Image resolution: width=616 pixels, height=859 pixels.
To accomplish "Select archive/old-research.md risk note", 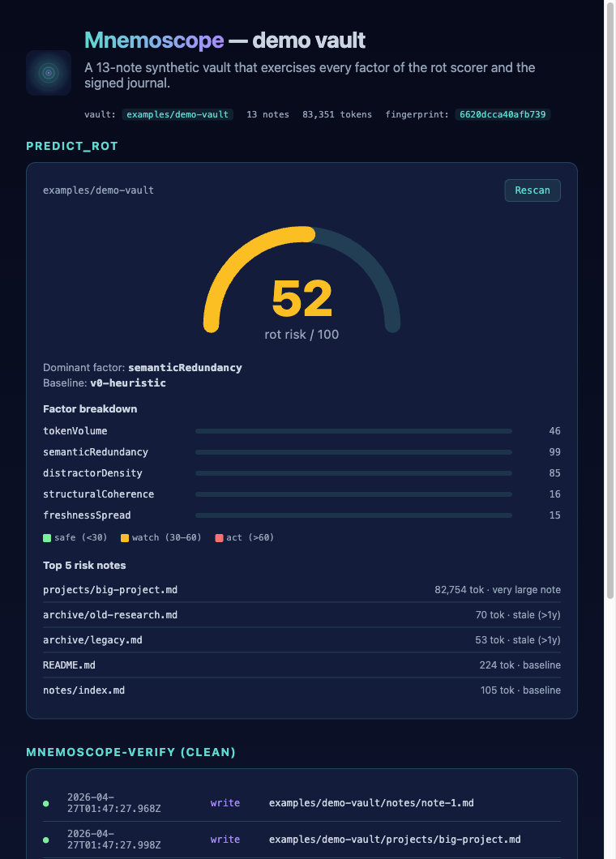I will [302, 614].
